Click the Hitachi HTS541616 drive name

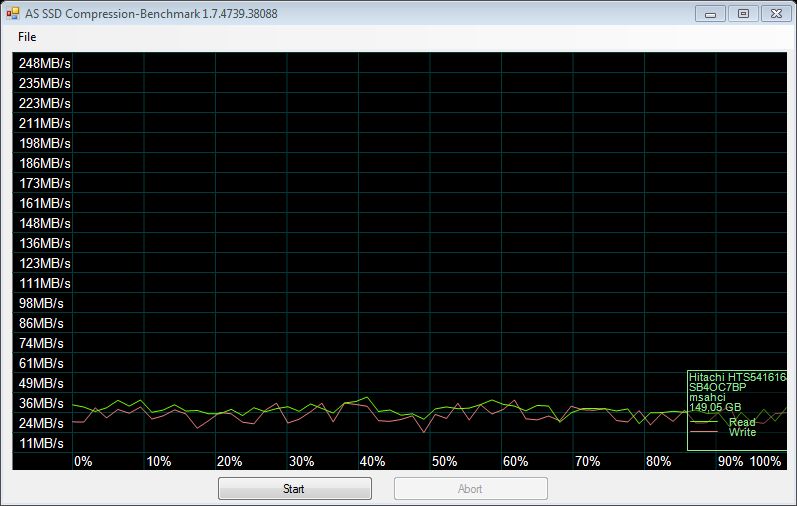(738, 377)
